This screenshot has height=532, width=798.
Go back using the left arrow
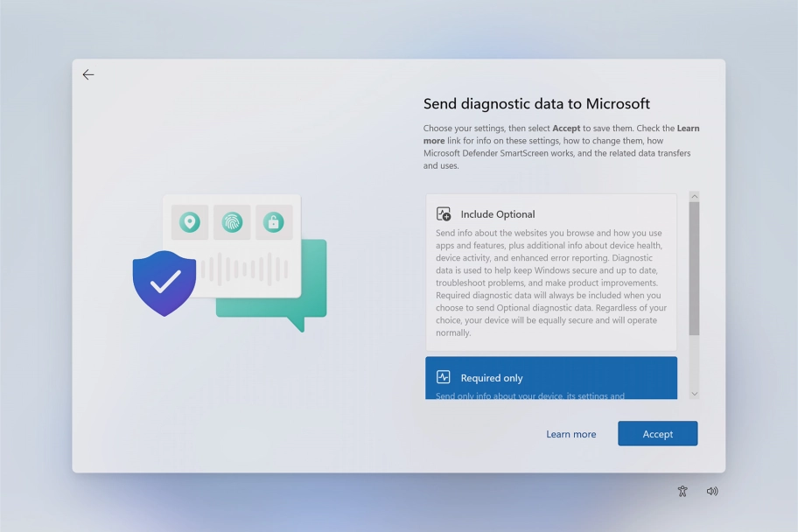tap(88, 75)
